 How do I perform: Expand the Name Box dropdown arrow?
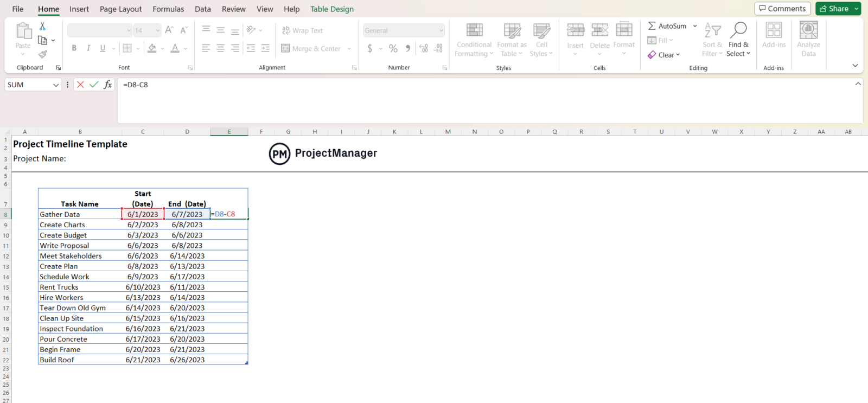pos(55,85)
